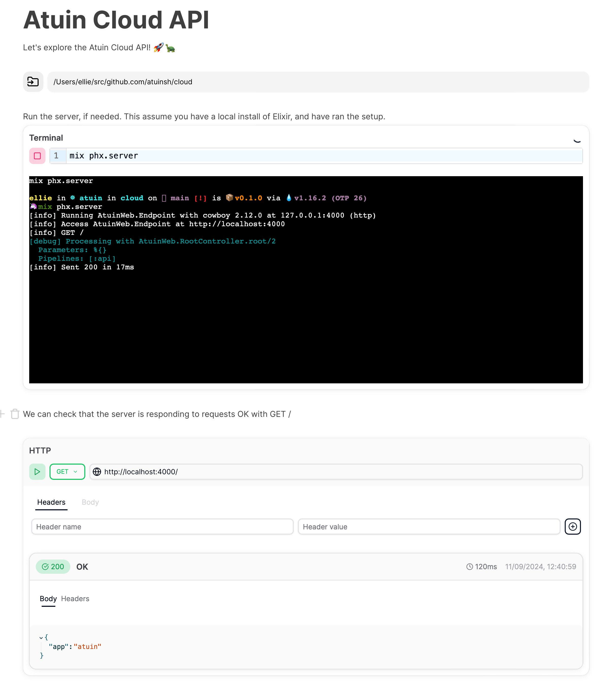Click the 200 OK status badge
This screenshot has height=687, width=616.
click(x=53, y=566)
